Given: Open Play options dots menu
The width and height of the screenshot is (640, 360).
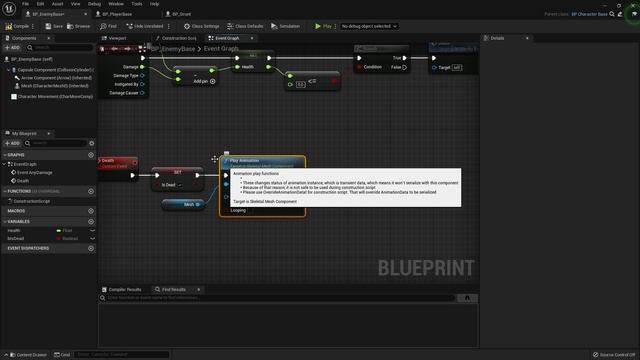Looking at the screenshot, I should coord(336,26).
